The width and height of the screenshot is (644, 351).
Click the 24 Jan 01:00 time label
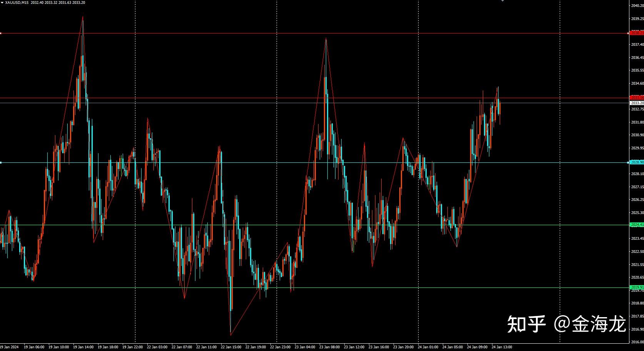tap(428, 347)
